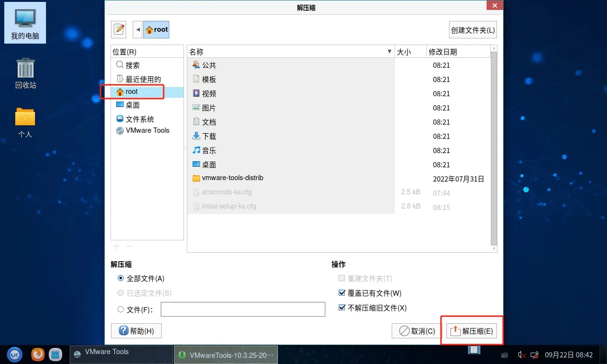607x364 pixels.
Task: Click the 创建文件夹(L) button
Action: [473, 30]
